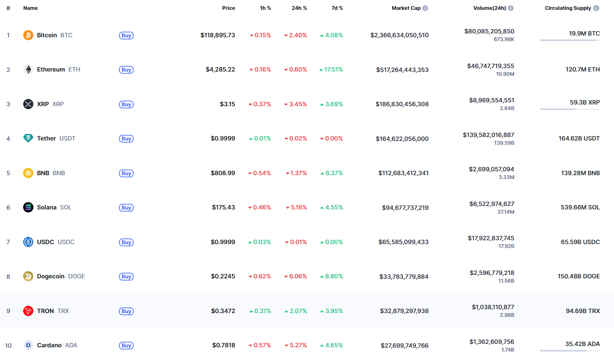614x364 pixels.
Task: Open the Circulating Supply info icon
Action: pos(596,8)
